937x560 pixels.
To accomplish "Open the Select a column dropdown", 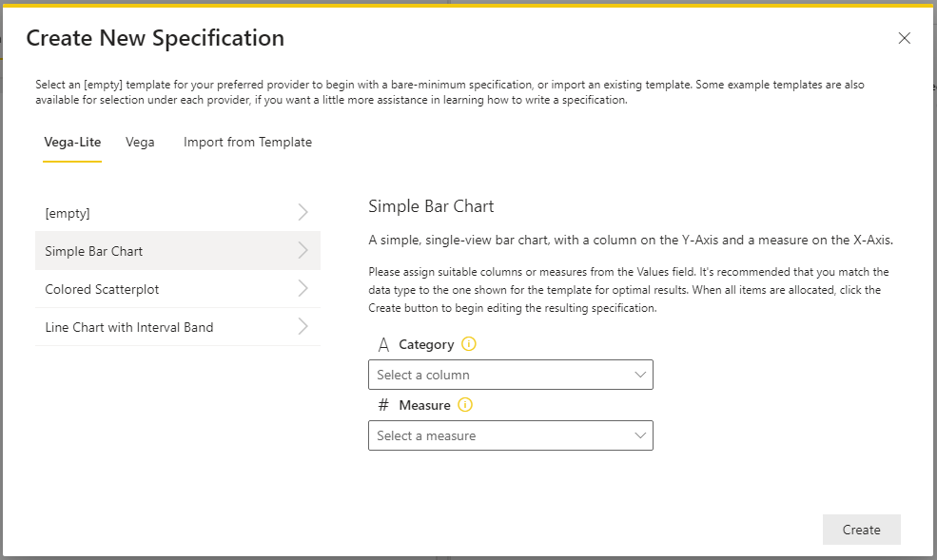I will tap(510, 375).
